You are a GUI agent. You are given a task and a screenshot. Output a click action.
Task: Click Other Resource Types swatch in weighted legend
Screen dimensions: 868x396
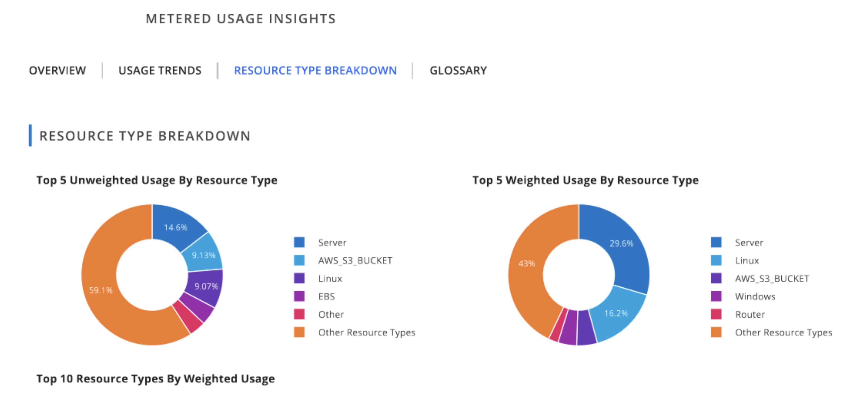tap(716, 332)
